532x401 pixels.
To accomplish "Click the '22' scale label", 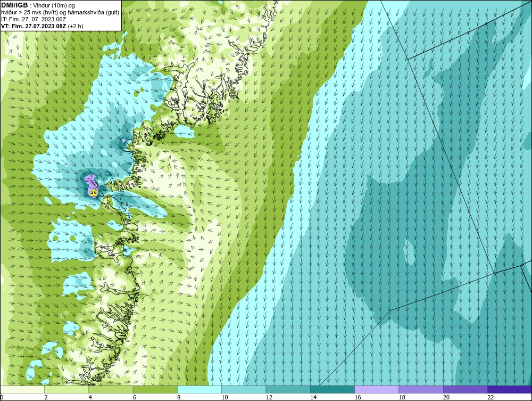I will pos(491,398).
